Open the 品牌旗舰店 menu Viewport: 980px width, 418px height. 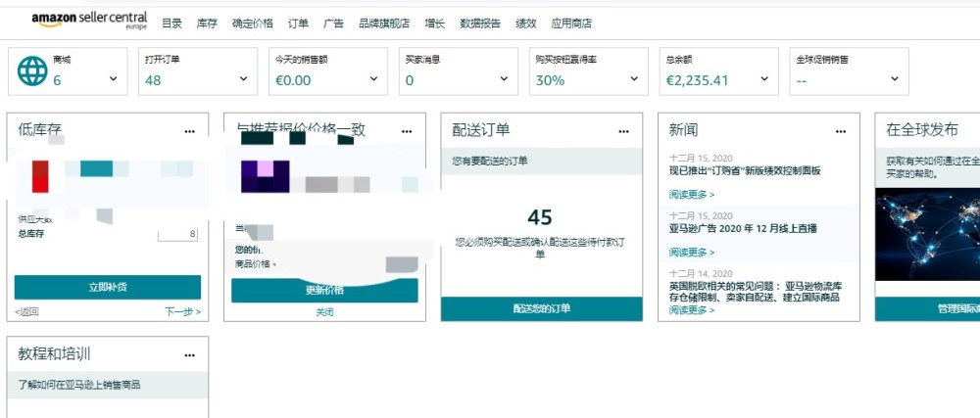pyautogui.click(x=384, y=23)
